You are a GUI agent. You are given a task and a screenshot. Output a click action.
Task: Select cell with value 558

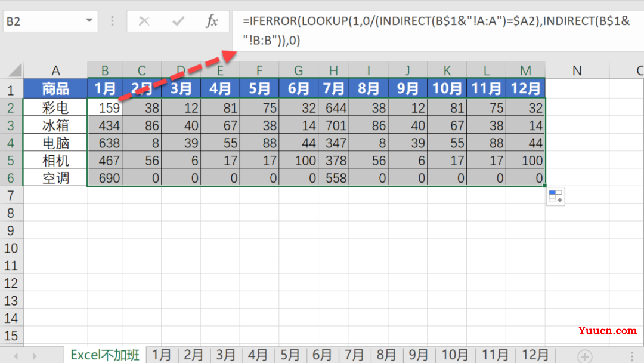point(333,178)
